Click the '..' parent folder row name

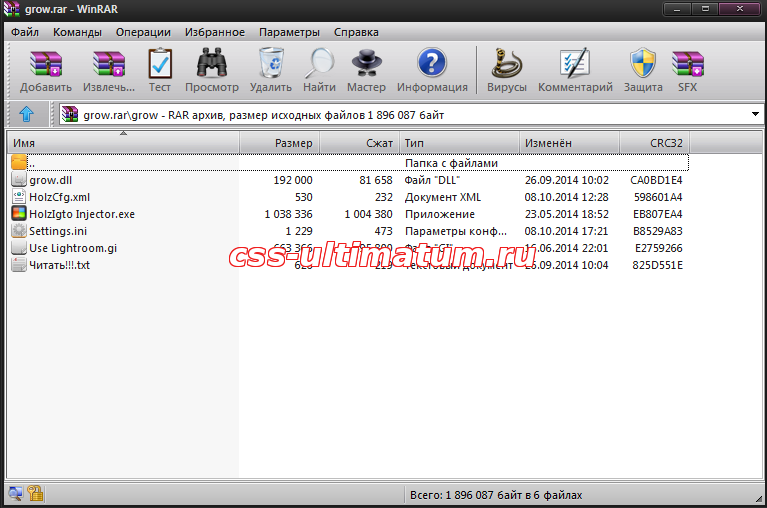[x=32, y=163]
